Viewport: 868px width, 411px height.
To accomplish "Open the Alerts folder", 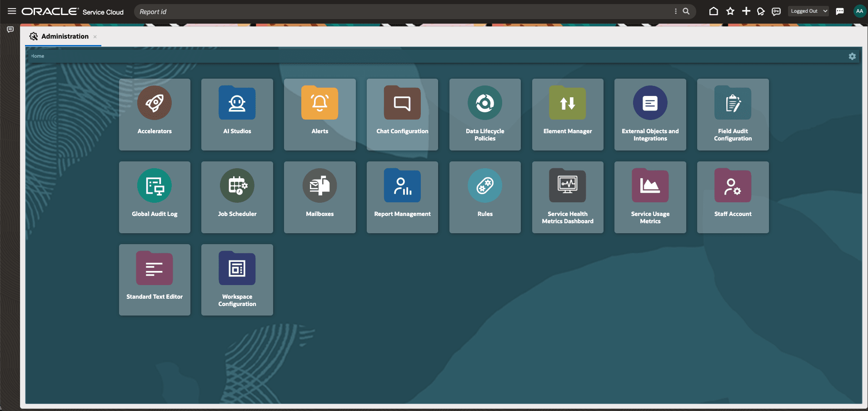I will 320,115.
